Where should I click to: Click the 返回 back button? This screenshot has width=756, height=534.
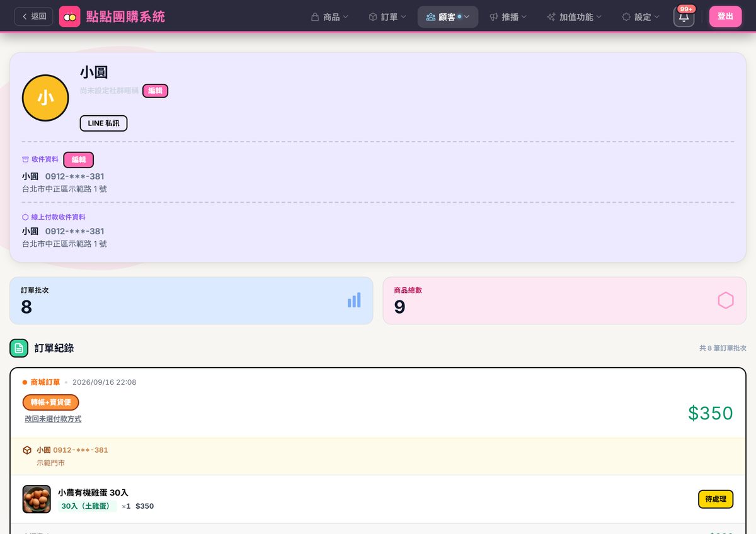point(33,16)
